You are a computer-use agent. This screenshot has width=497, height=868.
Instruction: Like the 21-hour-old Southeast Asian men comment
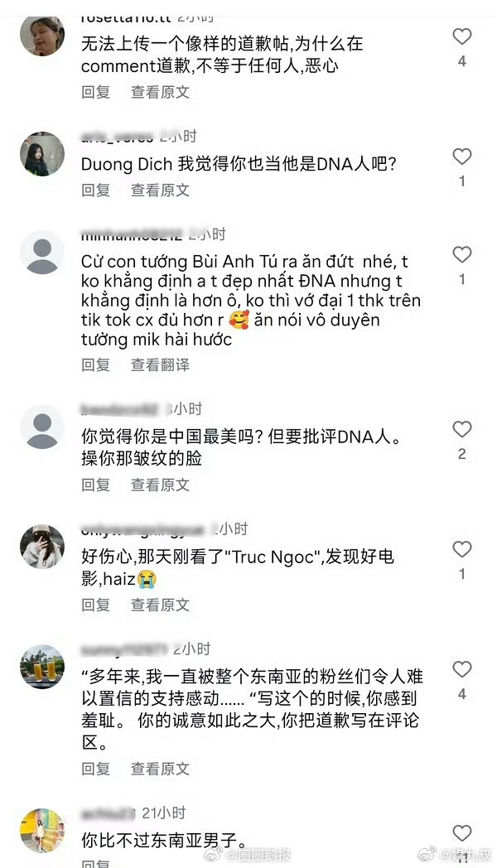(461, 834)
